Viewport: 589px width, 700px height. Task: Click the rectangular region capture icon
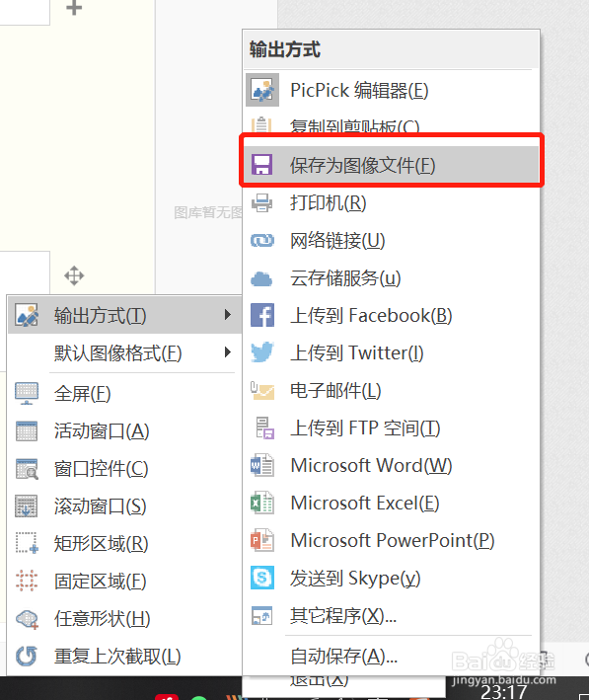[27, 543]
